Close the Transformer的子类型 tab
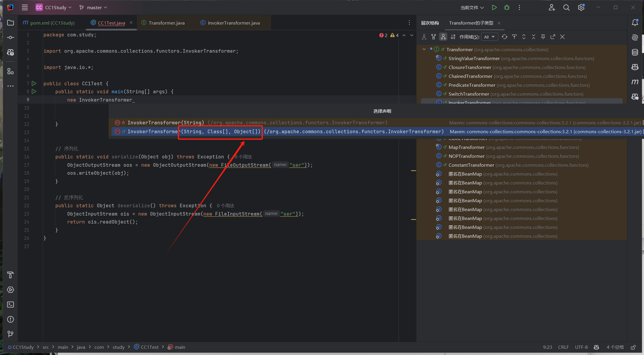 pyautogui.click(x=499, y=23)
